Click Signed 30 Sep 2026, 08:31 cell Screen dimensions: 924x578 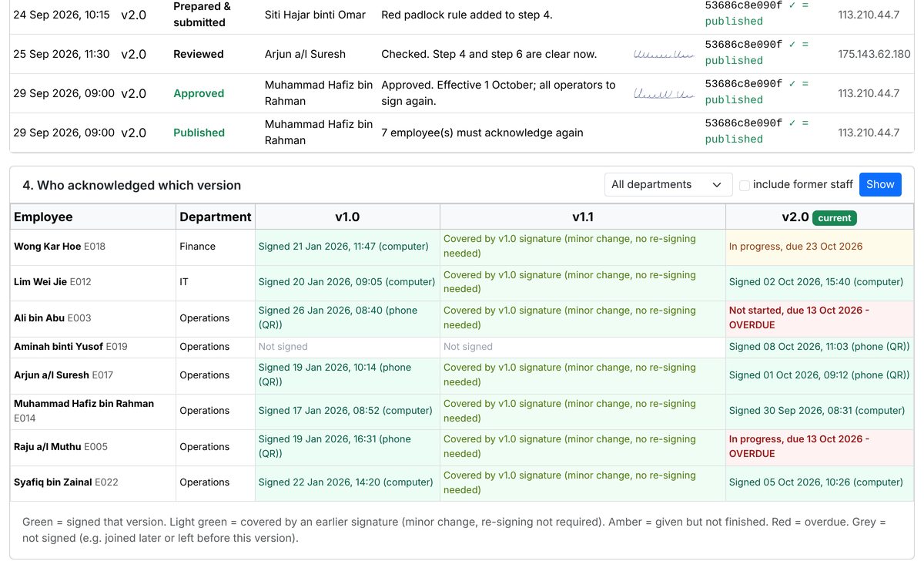tap(819, 411)
